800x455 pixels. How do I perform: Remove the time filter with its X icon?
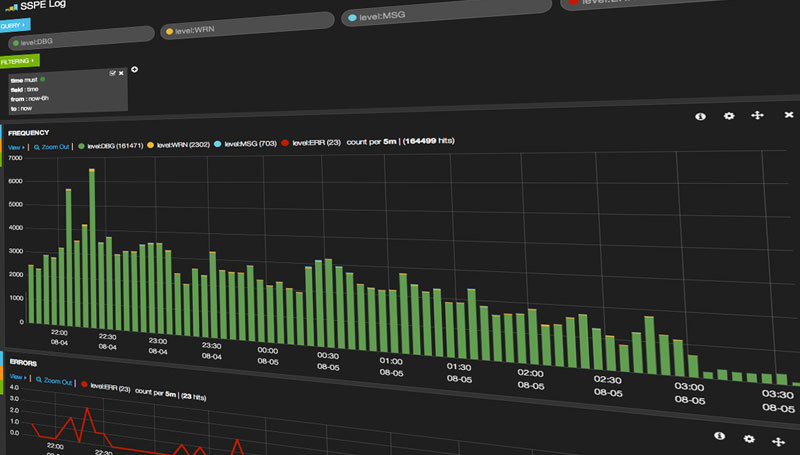[121, 73]
